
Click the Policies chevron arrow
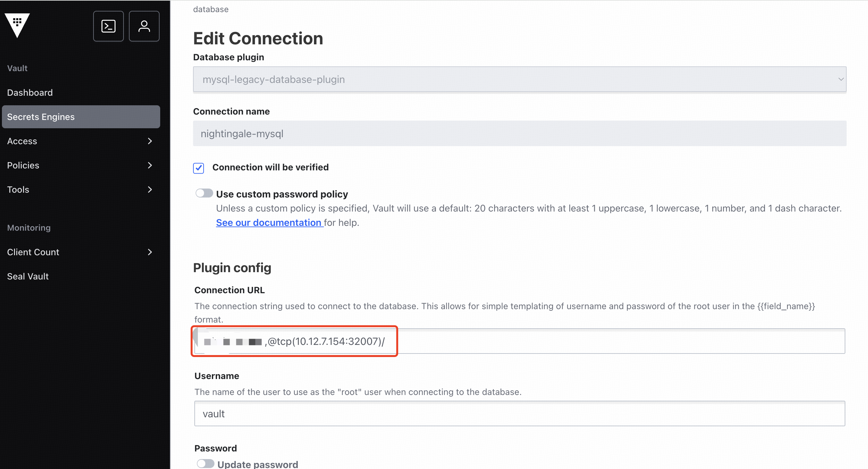click(150, 165)
